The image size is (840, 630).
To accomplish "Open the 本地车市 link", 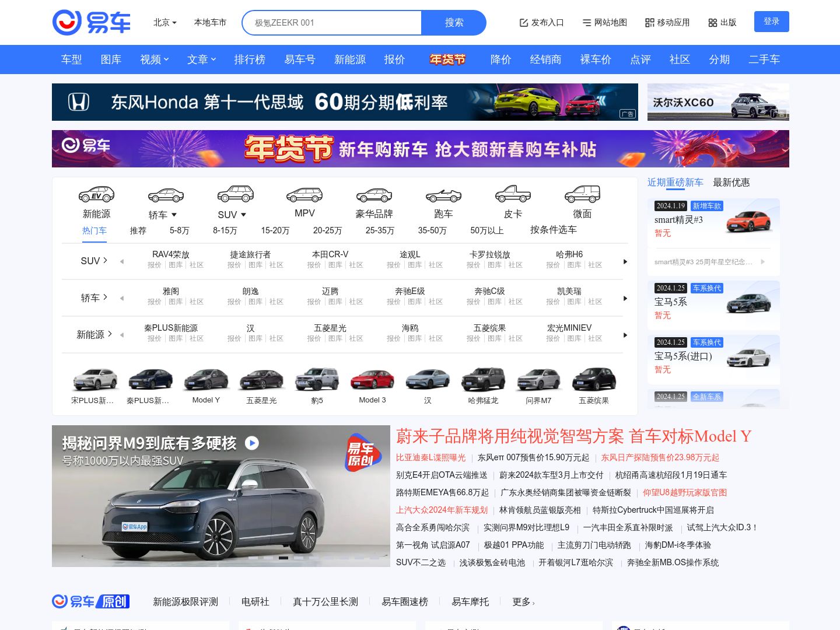I will 210,22.
